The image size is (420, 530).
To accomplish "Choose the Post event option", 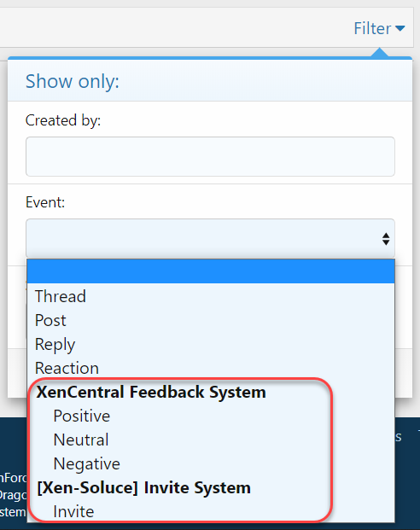I will click(211, 320).
